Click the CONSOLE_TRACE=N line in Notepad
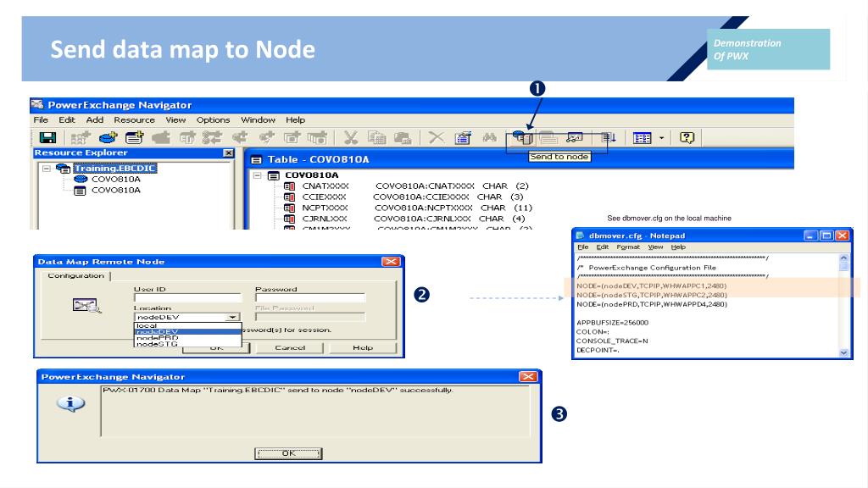 pyautogui.click(x=612, y=341)
